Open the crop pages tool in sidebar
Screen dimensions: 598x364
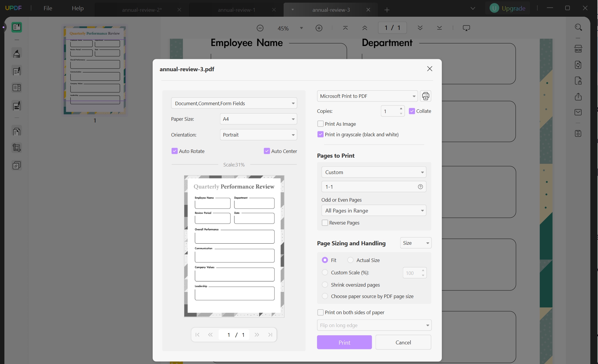pos(17,148)
